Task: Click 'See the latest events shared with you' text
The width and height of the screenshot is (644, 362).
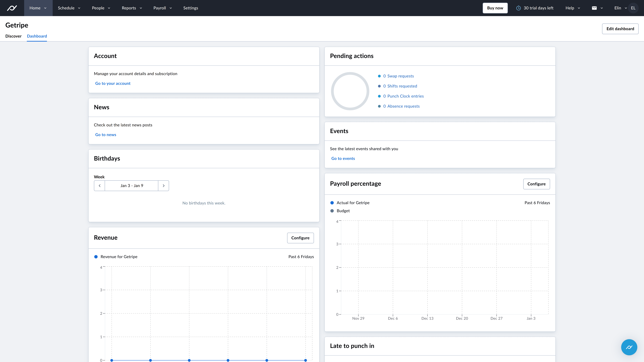Action: coord(364,149)
